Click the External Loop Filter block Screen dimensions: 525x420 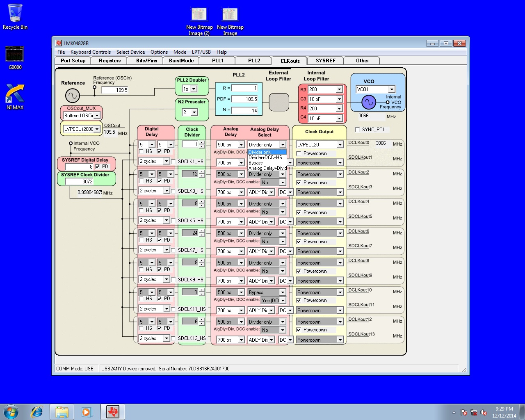(279, 102)
